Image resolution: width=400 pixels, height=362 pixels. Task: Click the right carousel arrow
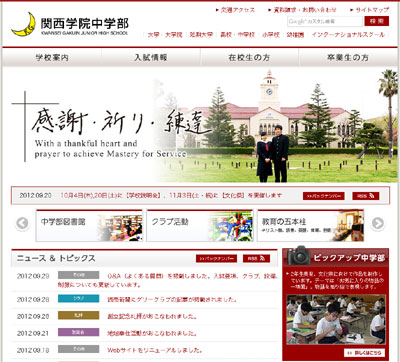point(377,223)
